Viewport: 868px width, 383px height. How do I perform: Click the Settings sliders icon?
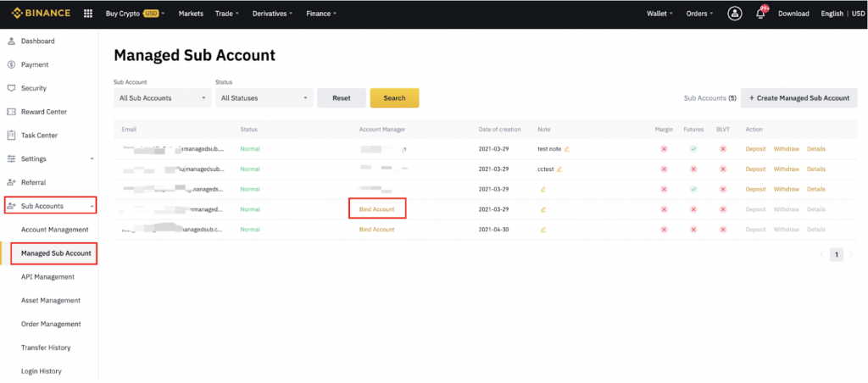point(11,158)
